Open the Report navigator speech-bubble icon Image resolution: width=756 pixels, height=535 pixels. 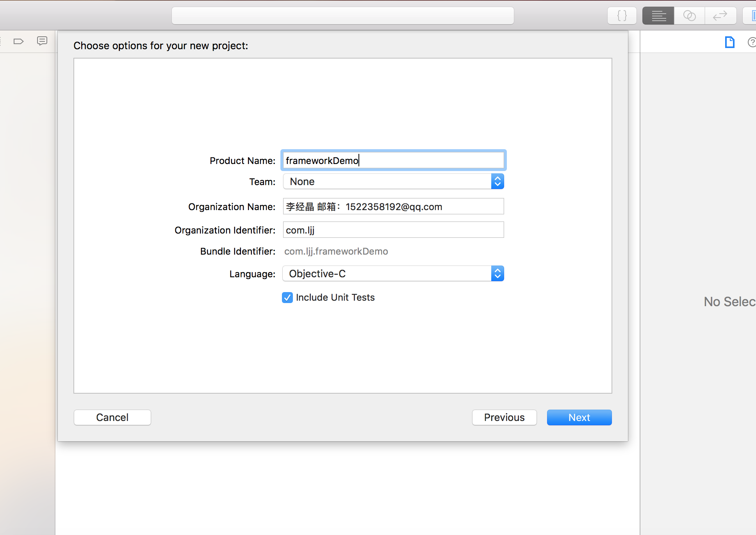[42, 41]
